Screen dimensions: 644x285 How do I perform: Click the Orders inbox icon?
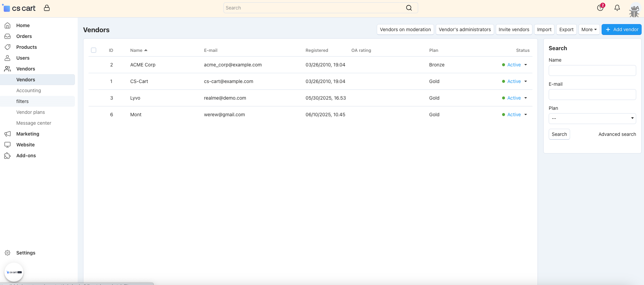coord(7,36)
